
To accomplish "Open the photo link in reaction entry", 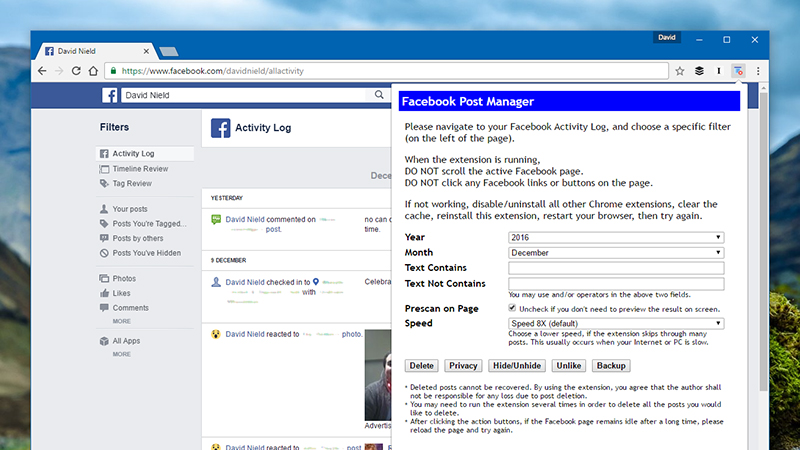I will click(351, 334).
